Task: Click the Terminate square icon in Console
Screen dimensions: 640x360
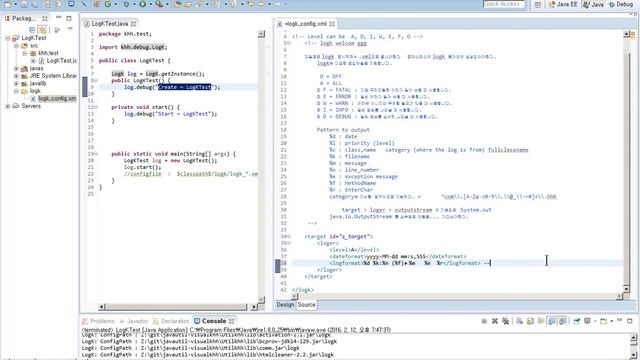Action: pyautogui.click(x=484, y=321)
